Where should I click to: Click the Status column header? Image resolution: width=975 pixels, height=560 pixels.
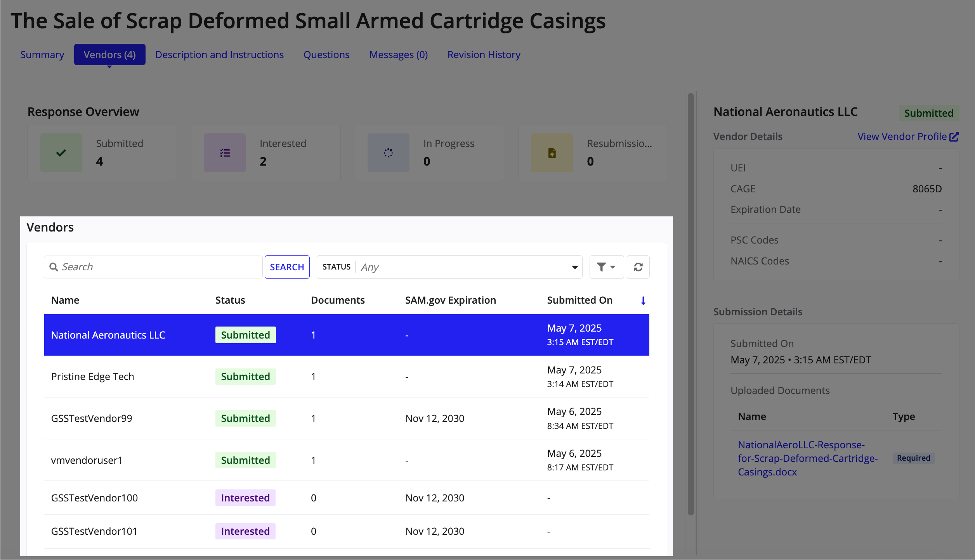(x=230, y=300)
